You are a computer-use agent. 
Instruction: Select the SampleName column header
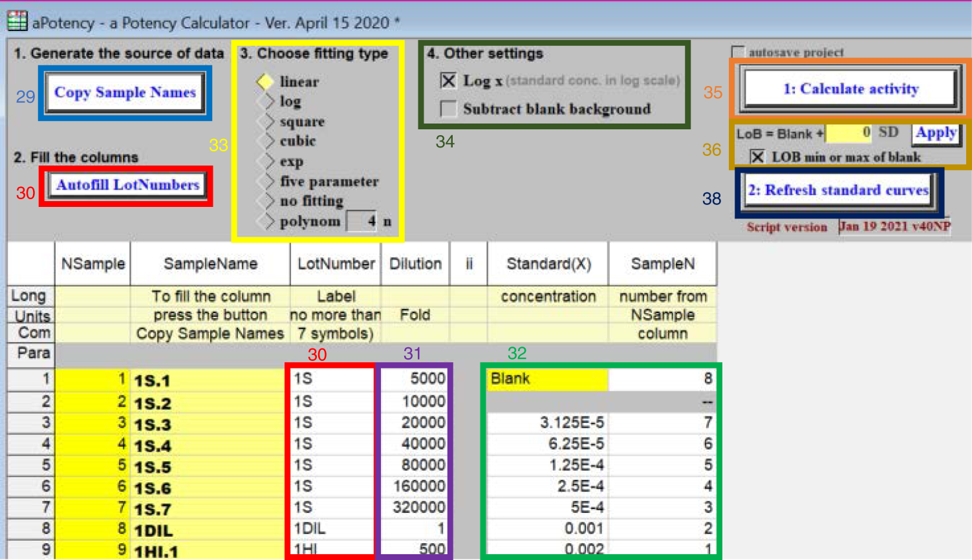210,264
